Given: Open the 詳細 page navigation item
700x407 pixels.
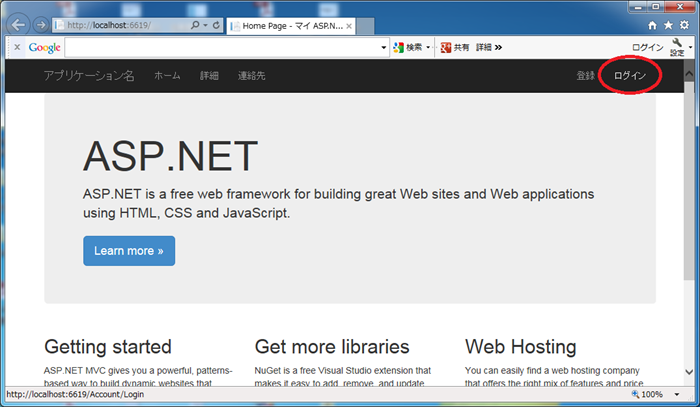Looking at the screenshot, I should [x=209, y=75].
